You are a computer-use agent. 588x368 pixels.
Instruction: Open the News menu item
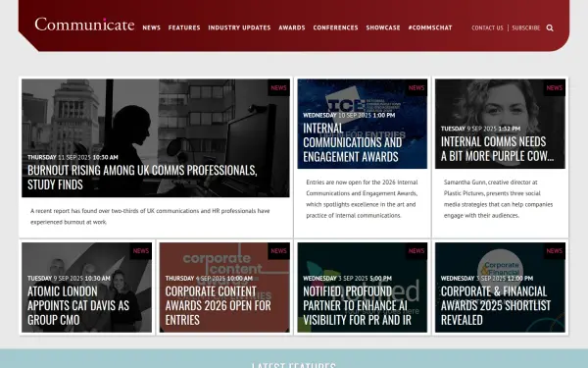click(x=152, y=27)
